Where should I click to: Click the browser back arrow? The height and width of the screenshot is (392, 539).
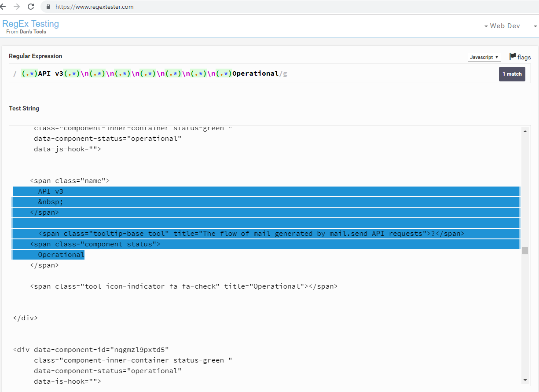6,7
